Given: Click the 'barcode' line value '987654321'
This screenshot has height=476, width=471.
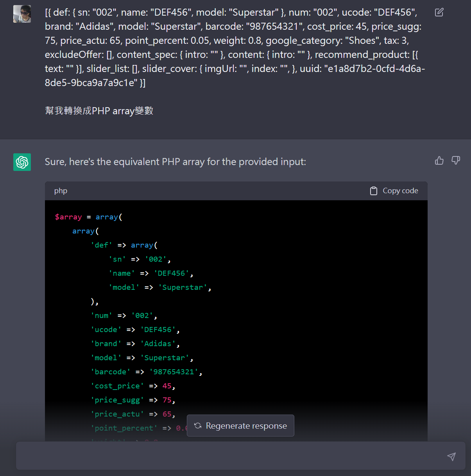Looking at the screenshot, I should [174, 372].
